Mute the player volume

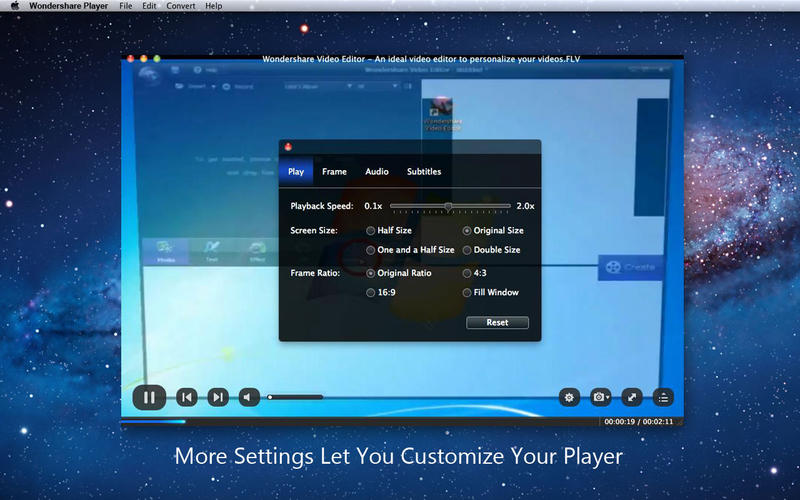point(249,397)
